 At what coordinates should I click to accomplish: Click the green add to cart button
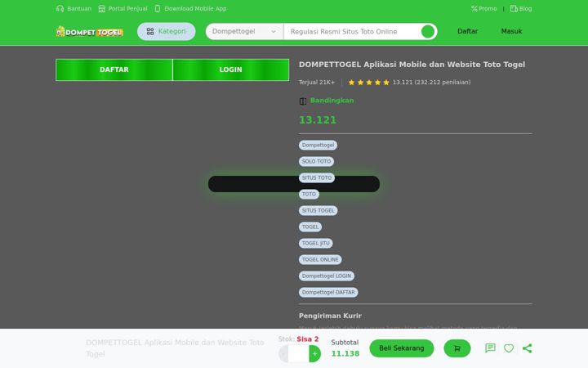coord(457,348)
